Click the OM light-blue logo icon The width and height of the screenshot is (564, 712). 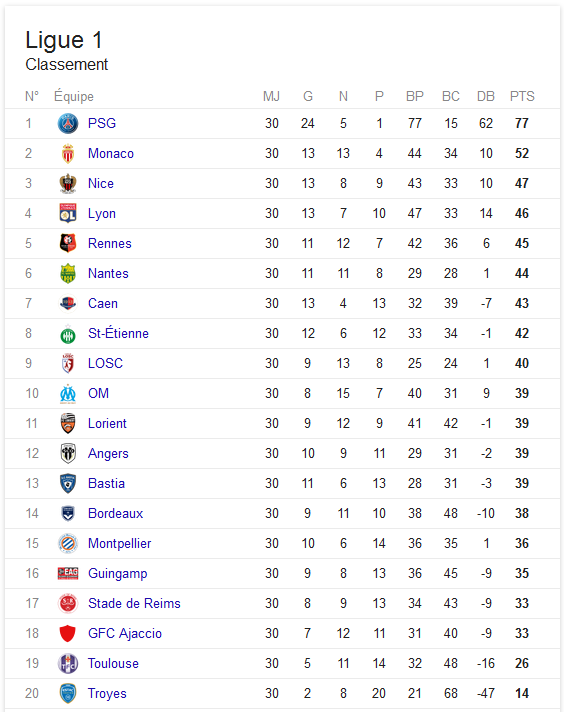tap(68, 394)
